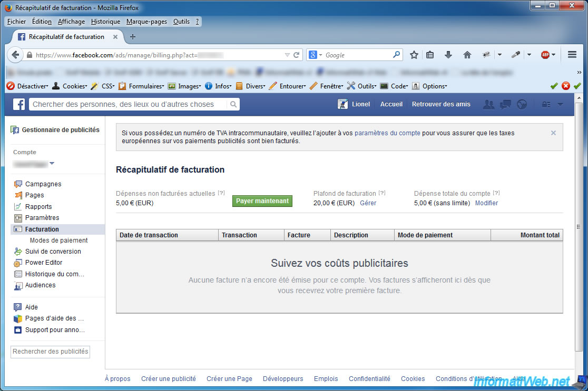This screenshot has height=391, width=588.
Task: Open the Affichage menu
Action: 71,22
